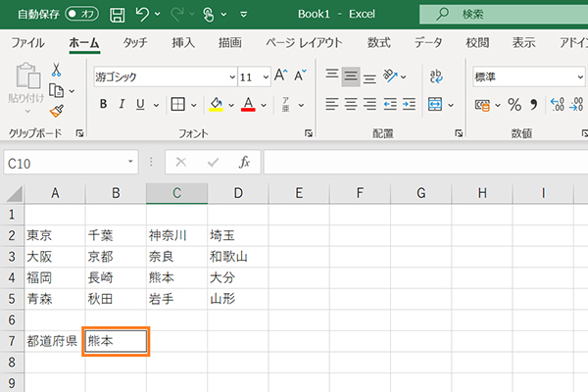Image resolution: width=588 pixels, height=392 pixels.
Task: Select the Format Painter brush icon
Action: pyautogui.click(x=56, y=111)
